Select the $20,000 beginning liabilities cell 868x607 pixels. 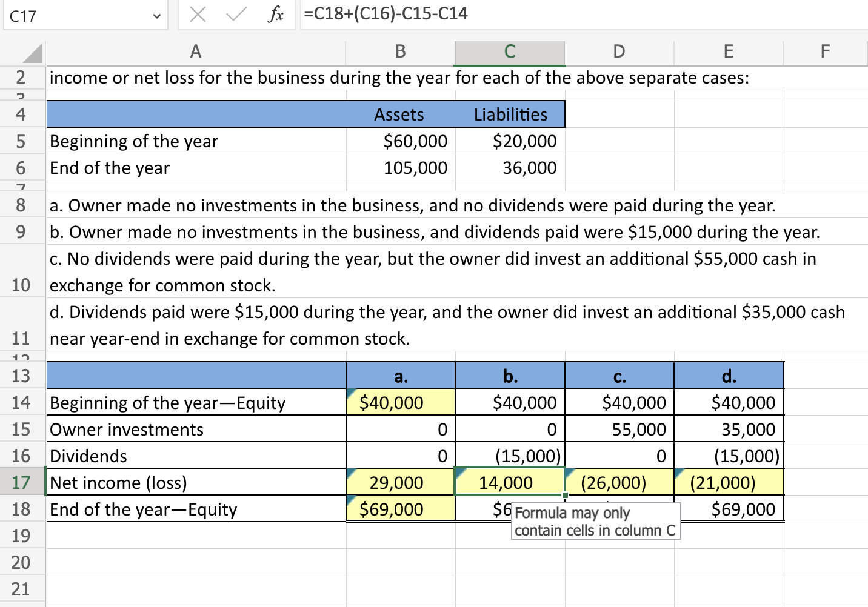(x=510, y=141)
